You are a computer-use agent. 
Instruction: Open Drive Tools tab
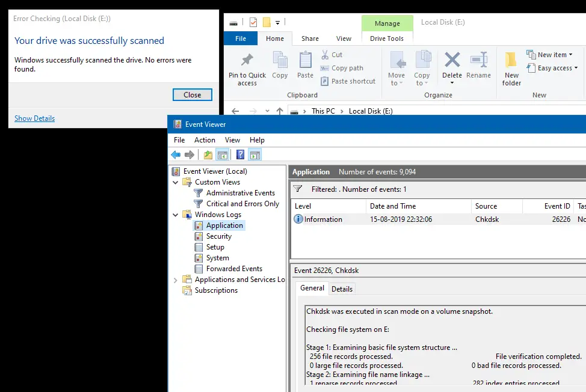(x=387, y=38)
